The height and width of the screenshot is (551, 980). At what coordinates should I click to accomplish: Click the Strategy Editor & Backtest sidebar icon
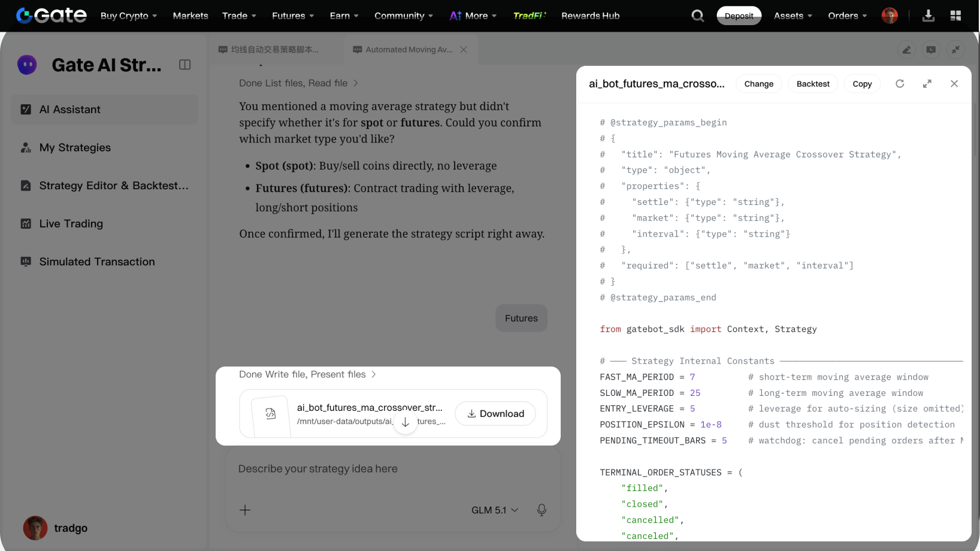26,186
